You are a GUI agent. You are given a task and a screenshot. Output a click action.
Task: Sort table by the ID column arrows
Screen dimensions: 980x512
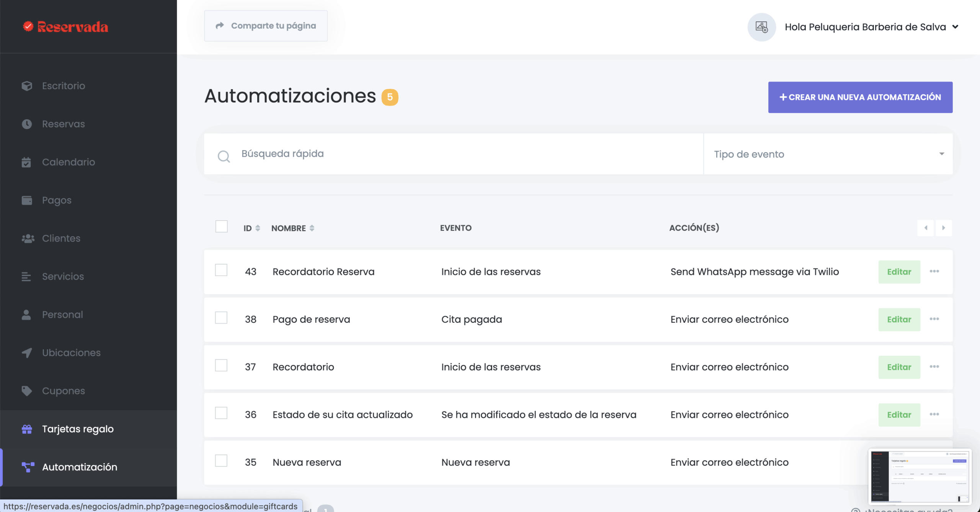click(x=258, y=228)
